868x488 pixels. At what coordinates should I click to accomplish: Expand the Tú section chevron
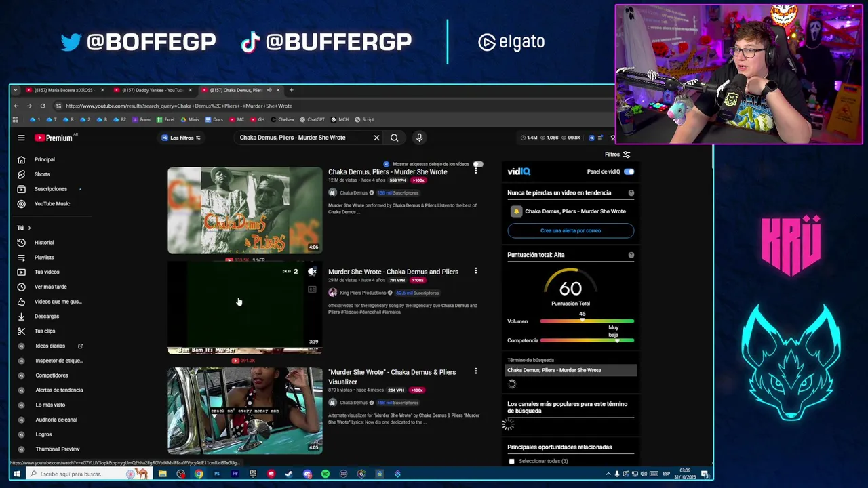pyautogui.click(x=29, y=228)
